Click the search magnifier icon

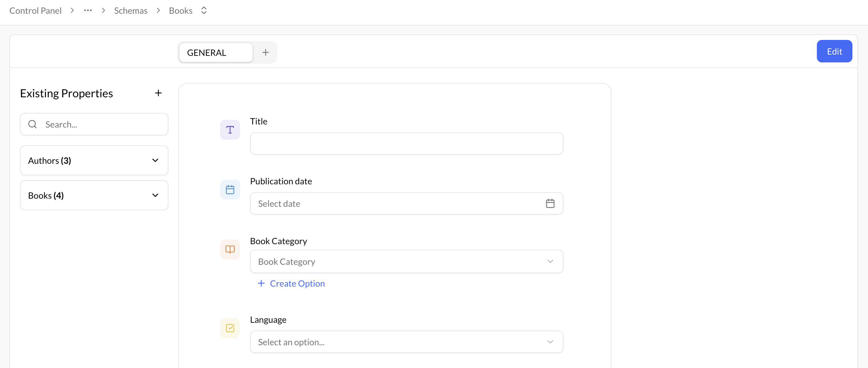click(x=33, y=124)
